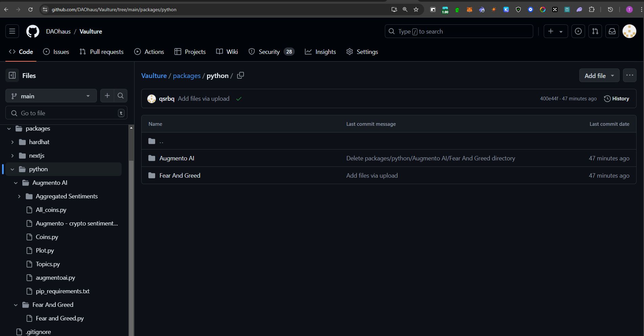
Task: Open Fear And Greed folder in file list
Action: (180, 176)
